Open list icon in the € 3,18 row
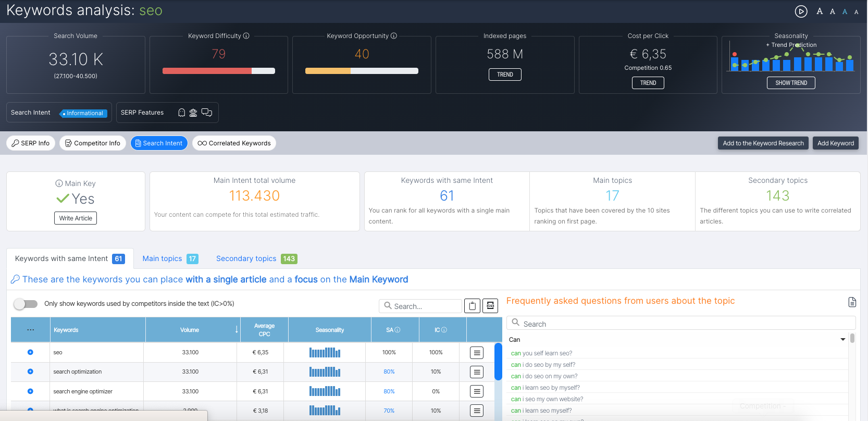 tap(477, 411)
